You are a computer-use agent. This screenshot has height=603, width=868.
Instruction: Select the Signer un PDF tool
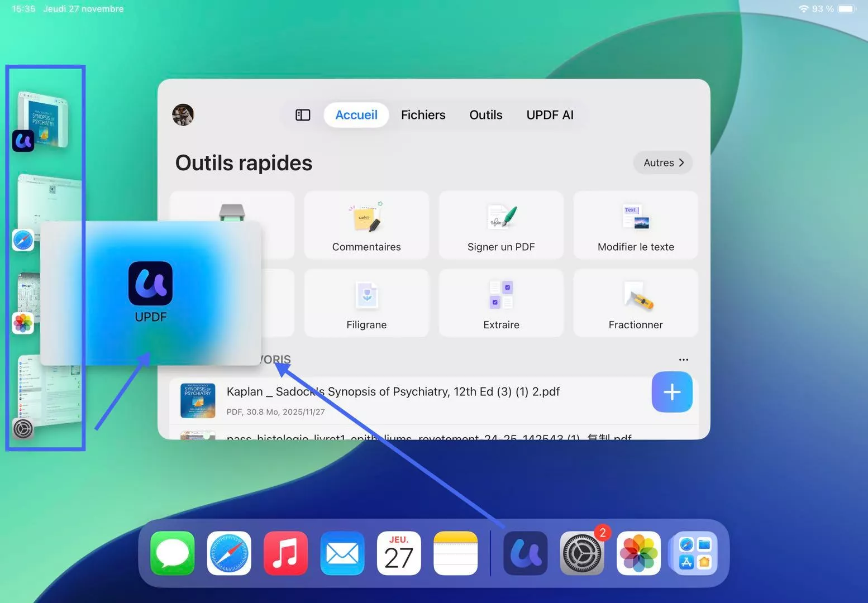pos(501,224)
